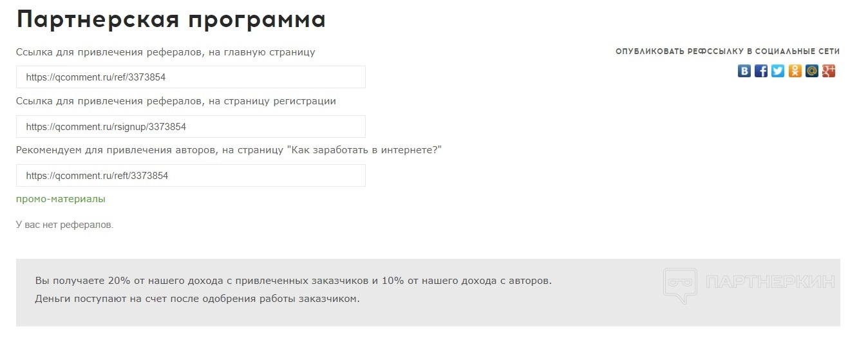Post referral link to Twitter
The width and height of the screenshot is (868, 338).
778,71
